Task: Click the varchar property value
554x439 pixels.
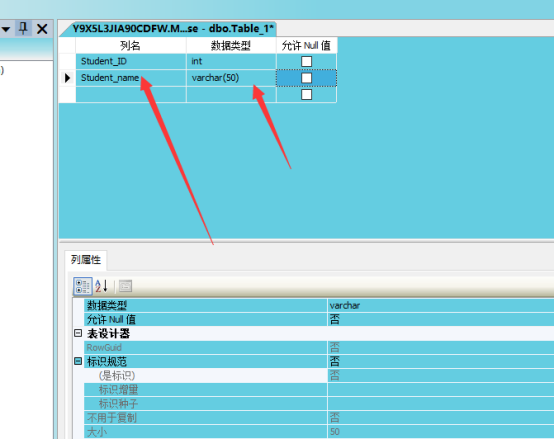Action: tap(345, 305)
